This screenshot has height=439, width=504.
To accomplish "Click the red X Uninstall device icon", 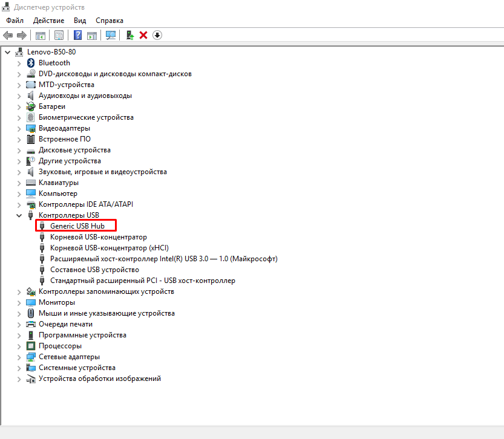I will pos(143,35).
